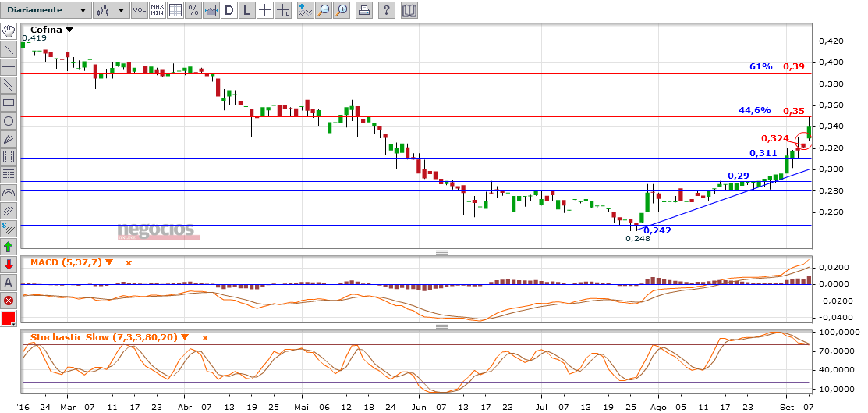Pick the green up-arrow marker tool
The image size is (868, 413).
9,247
